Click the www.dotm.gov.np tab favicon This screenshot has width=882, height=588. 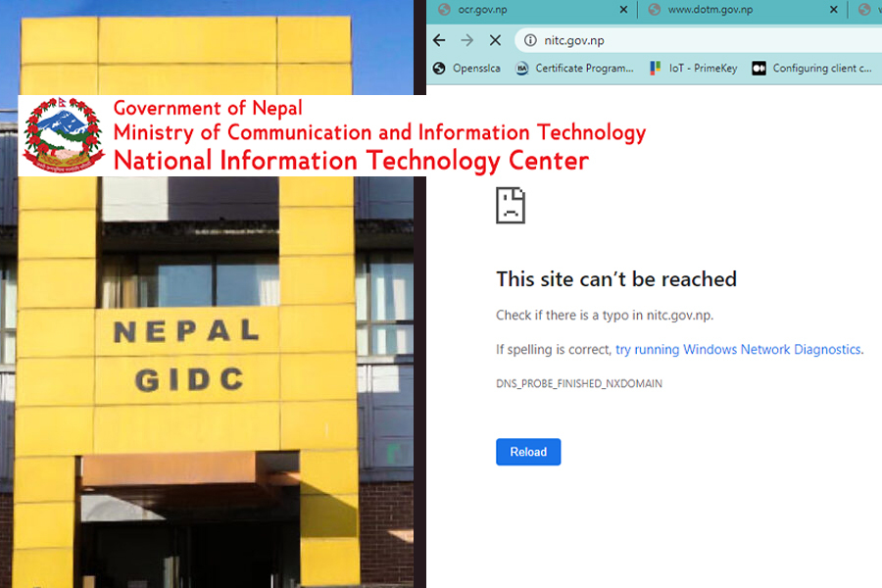653,10
